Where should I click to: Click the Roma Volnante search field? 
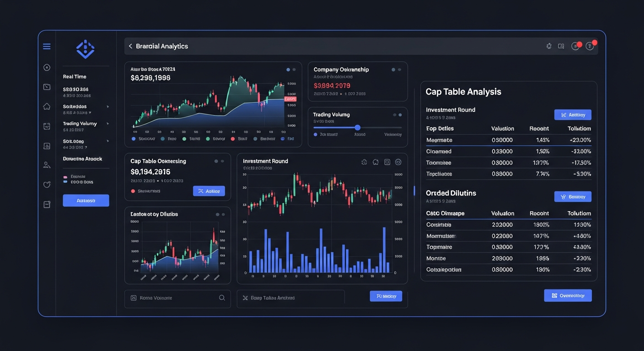pyautogui.click(x=177, y=298)
